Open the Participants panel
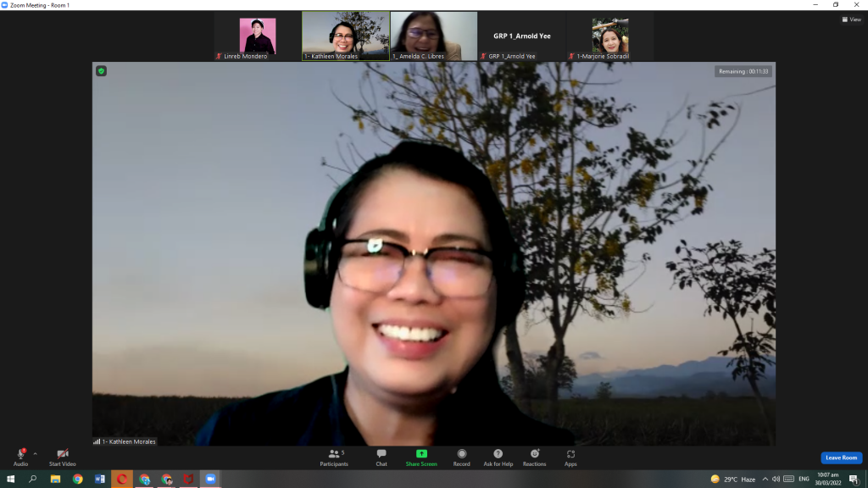The width and height of the screenshot is (868, 488). [x=334, y=457]
